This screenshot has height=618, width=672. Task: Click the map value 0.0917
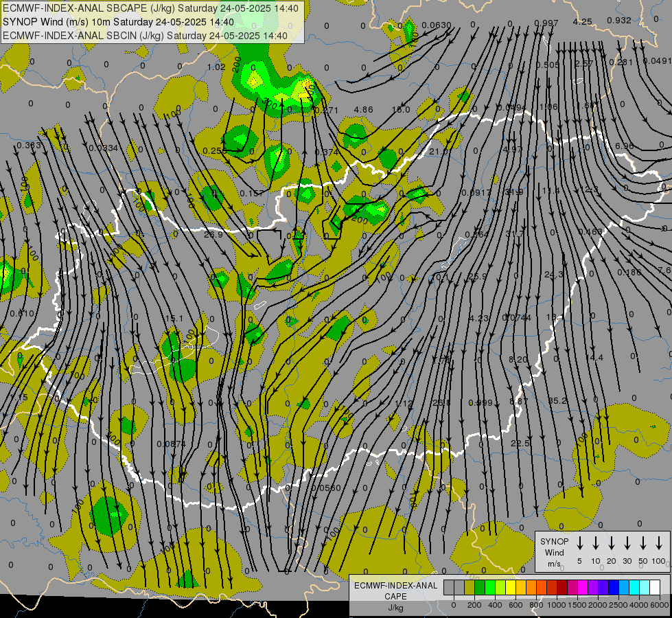(476, 192)
